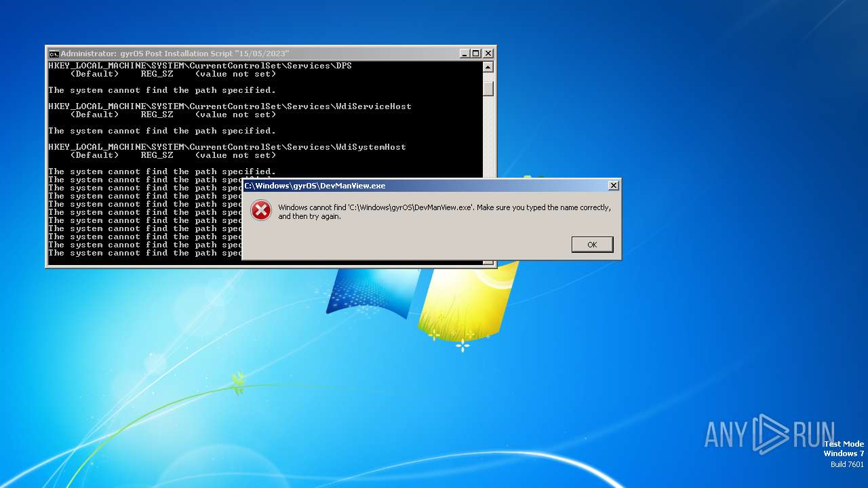Close the gyrOS Post Installation Script window
Image resolution: width=868 pixels, height=488 pixels.
[x=488, y=54]
